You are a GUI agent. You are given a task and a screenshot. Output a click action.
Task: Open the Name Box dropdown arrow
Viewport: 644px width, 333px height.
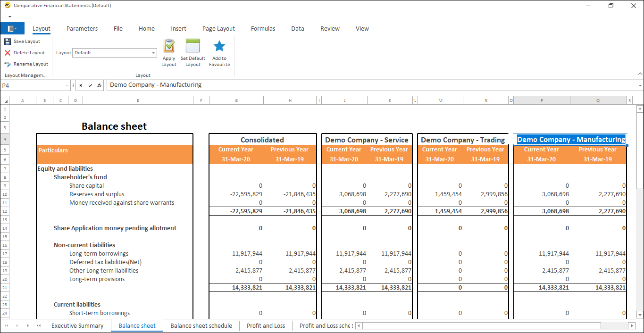click(67, 85)
